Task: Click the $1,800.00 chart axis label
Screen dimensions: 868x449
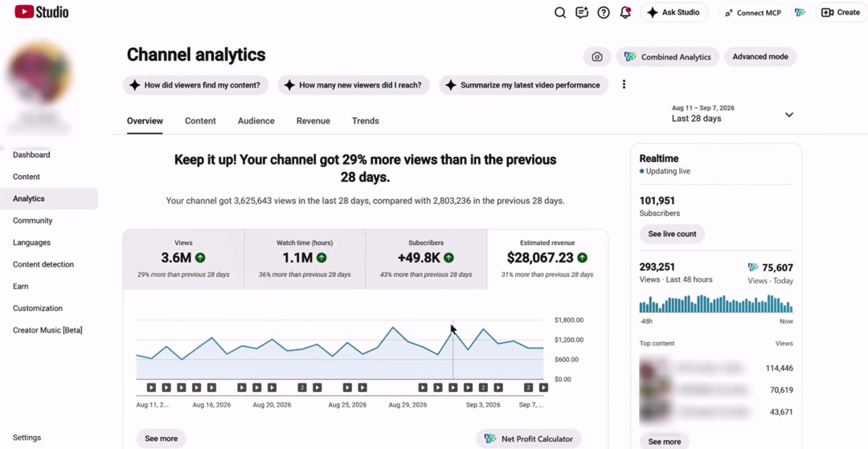Action: [568, 320]
